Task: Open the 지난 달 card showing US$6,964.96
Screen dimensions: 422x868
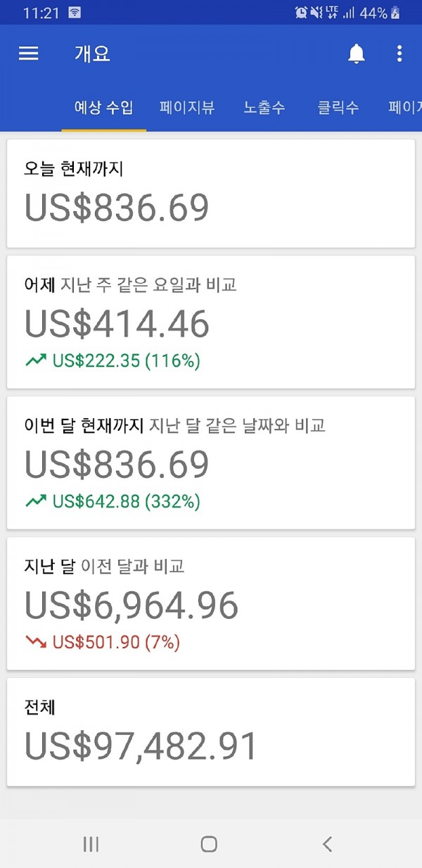Action: [211, 603]
